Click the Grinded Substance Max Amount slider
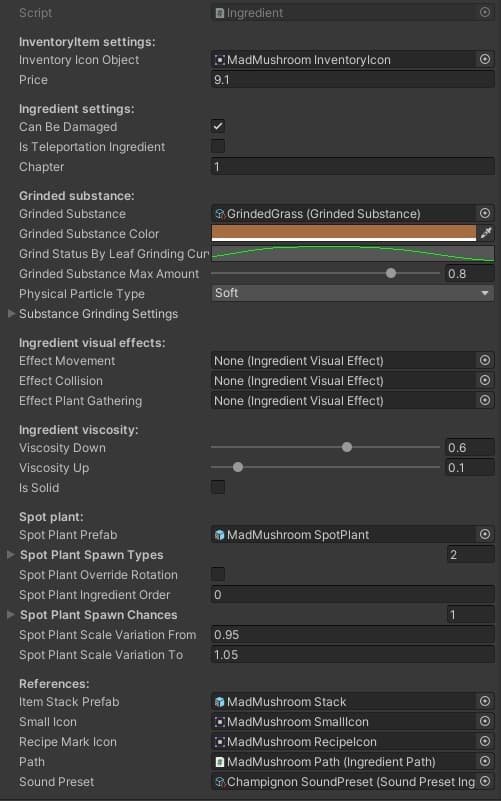The image size is (501, 801). pyautogui.click(x=325, y=273)
